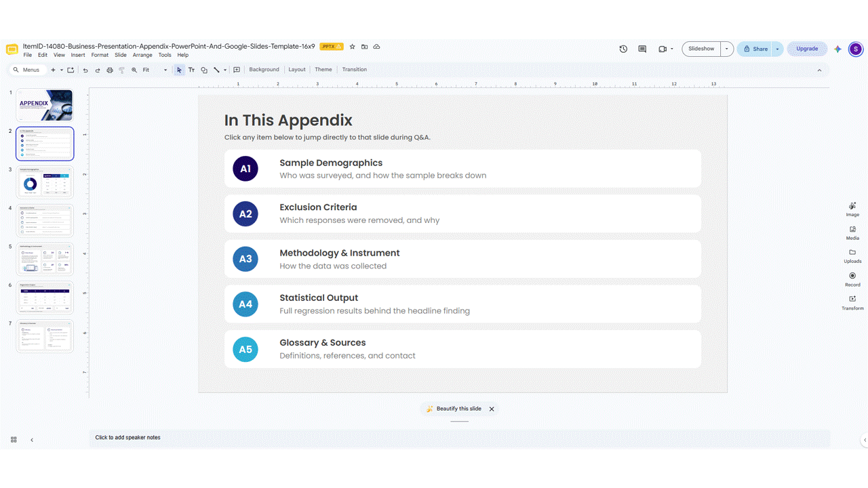868x488 pixels.
Task: Open the Share options dropdown arrow
Action: 778,49
